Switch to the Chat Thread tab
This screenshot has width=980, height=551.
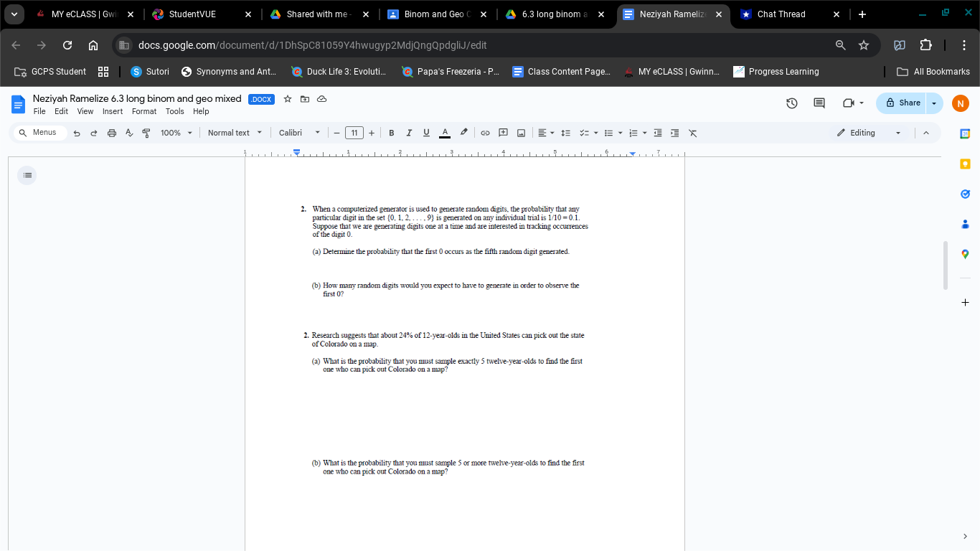[791, 14]
